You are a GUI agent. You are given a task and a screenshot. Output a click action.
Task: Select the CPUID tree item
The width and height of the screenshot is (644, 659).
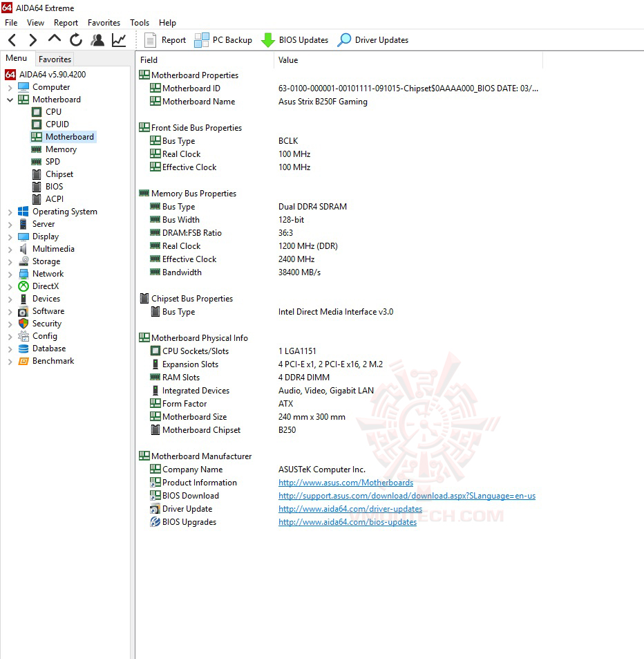(57, 124)
